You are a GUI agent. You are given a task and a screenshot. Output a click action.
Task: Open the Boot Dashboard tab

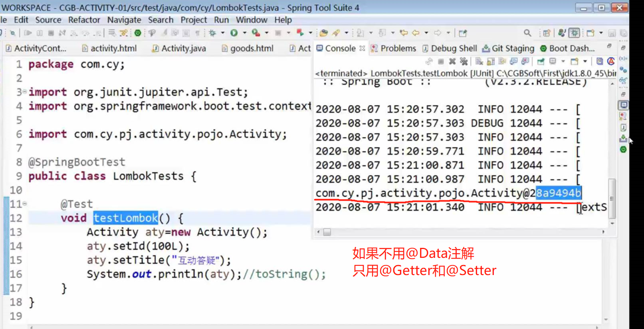(567, 48)
